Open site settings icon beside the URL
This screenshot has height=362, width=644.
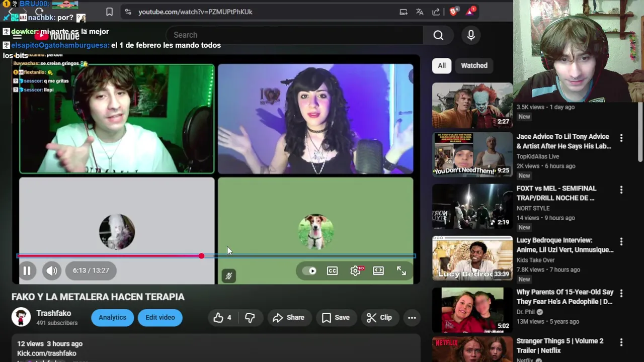point(128,12)
